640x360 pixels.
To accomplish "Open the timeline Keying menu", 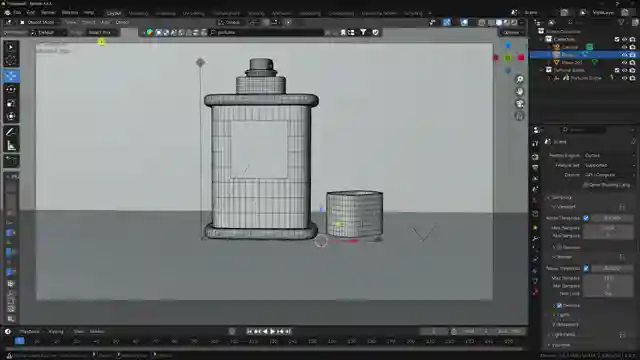I will click(x=56, y=331).
